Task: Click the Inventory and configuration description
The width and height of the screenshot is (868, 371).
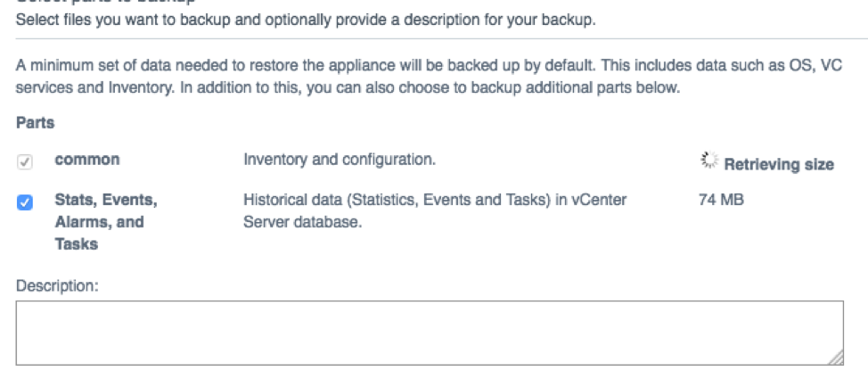Action: (340, 161)
